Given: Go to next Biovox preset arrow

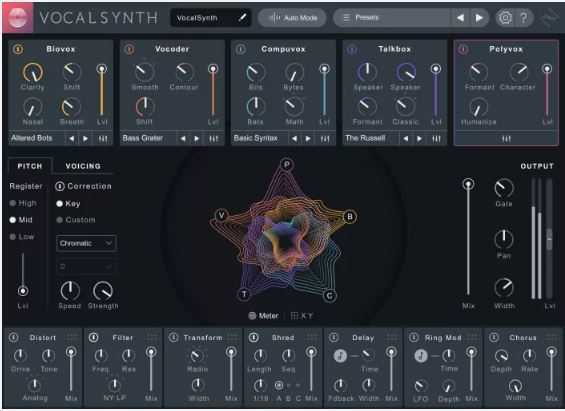Looking at the screenshot, I should pyautogui.click(x=85, y=139).
